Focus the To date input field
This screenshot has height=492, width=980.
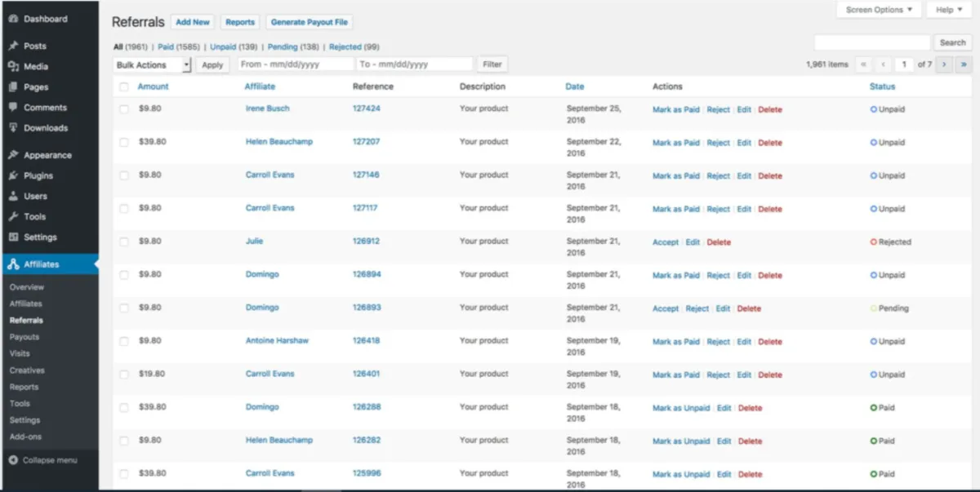415,64
